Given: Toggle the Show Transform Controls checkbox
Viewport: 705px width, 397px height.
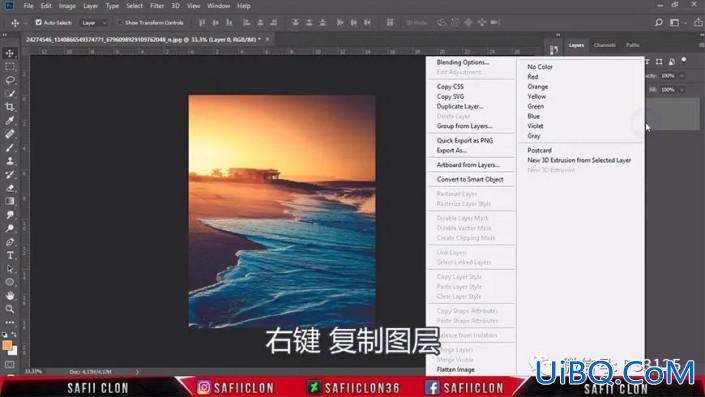Looking at the screenshot, I should pos(120,22).
